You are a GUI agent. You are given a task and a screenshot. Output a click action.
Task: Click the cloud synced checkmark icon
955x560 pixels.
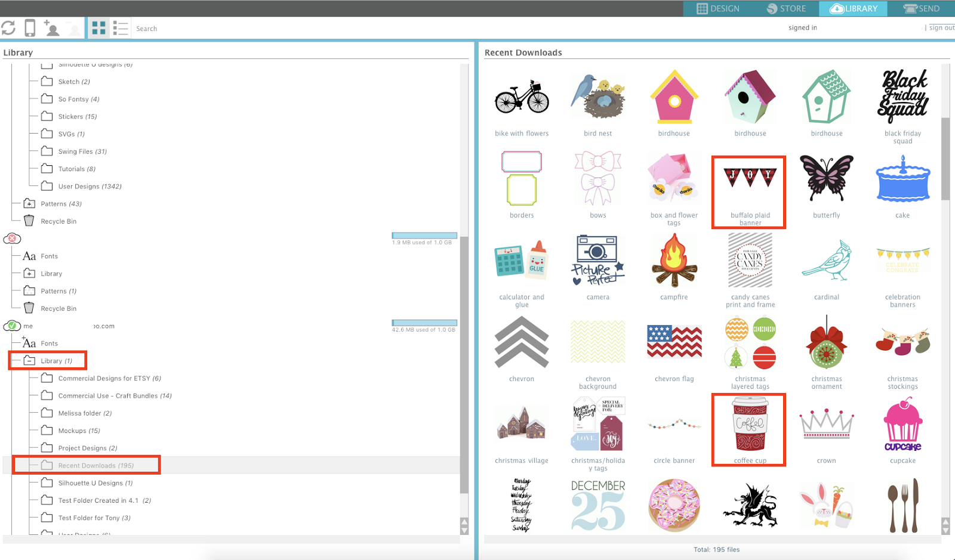click(x=12, y=326)
